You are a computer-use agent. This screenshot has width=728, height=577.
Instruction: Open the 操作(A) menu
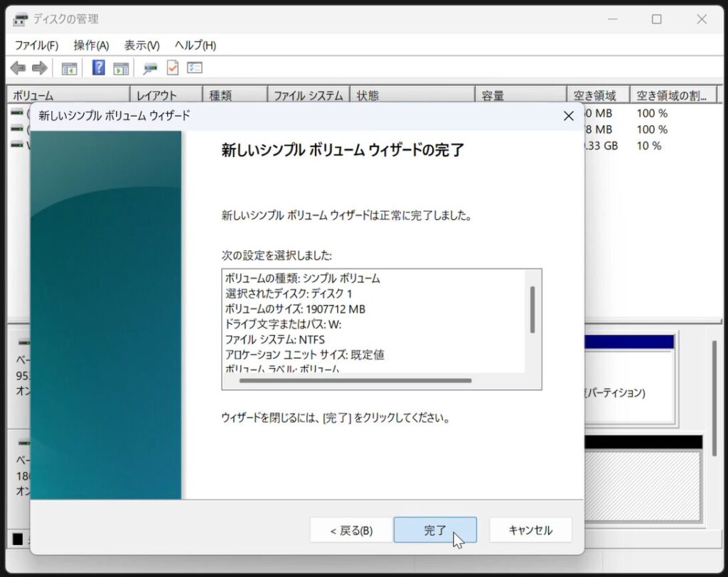tap(91, 45)
